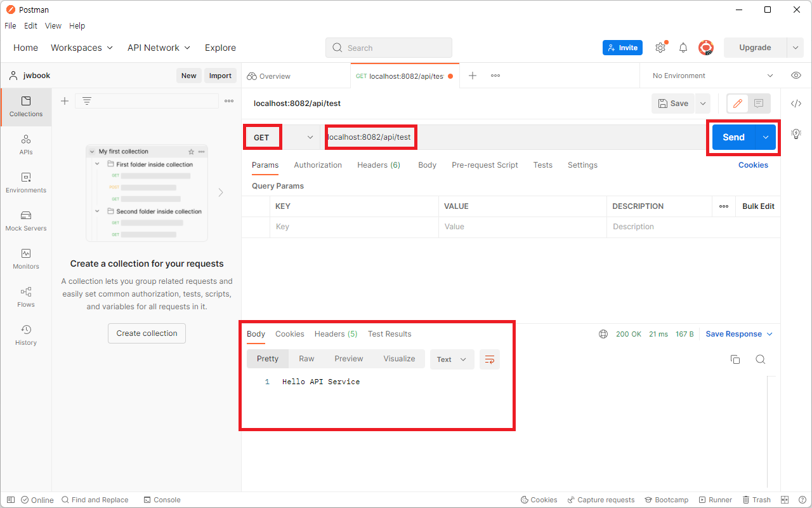Click the collections filter icon
Viewport: 812px width, 508px height.
click(x=87, y=101)
